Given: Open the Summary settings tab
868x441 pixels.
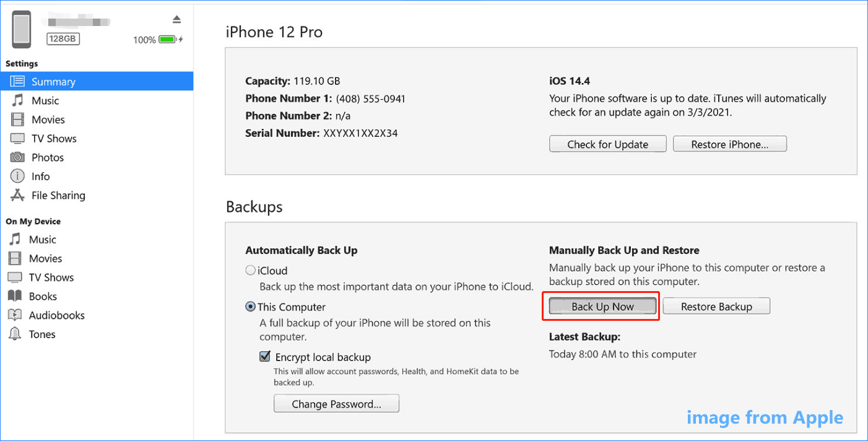Looking at the screenshot, I should (53, 82).
